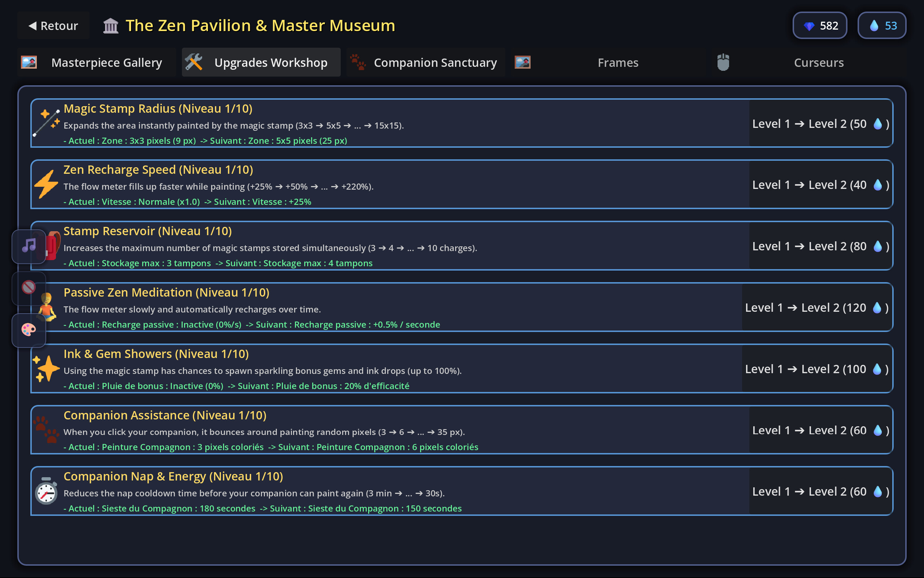Click the title 'Zen Recharge Speed (Niveau 1/10)'
Image resolution: width=924 pixels, height=578 pixels.
158,170
